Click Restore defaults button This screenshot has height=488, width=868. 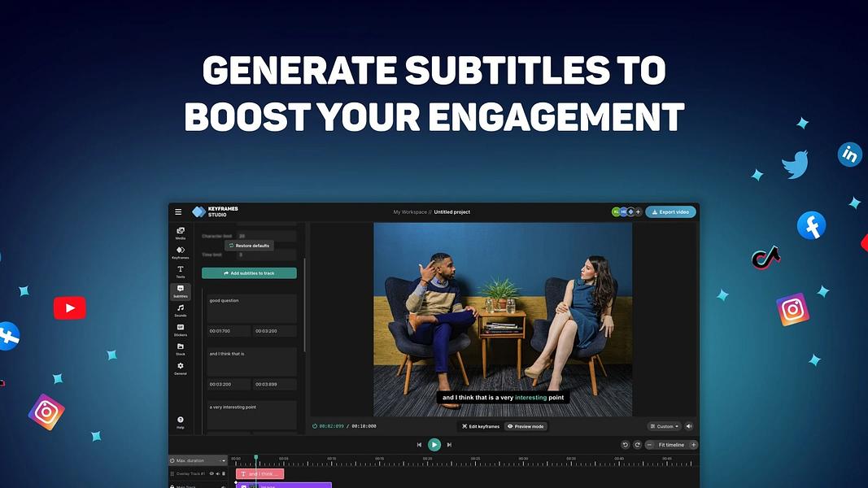tap(249, 246)
